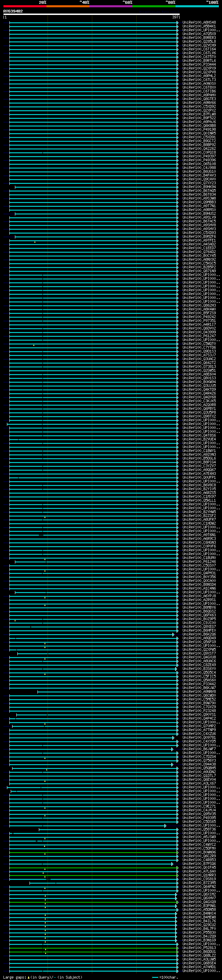The image size is (222, 980).
Task: Select label UniRef100_Q871N9
Action: pyautogui.click(x=199, y=271)
